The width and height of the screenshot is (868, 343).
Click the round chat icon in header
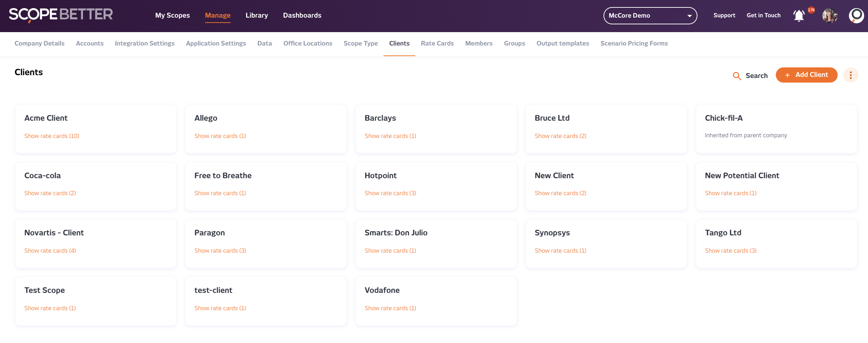coord(856,16)
